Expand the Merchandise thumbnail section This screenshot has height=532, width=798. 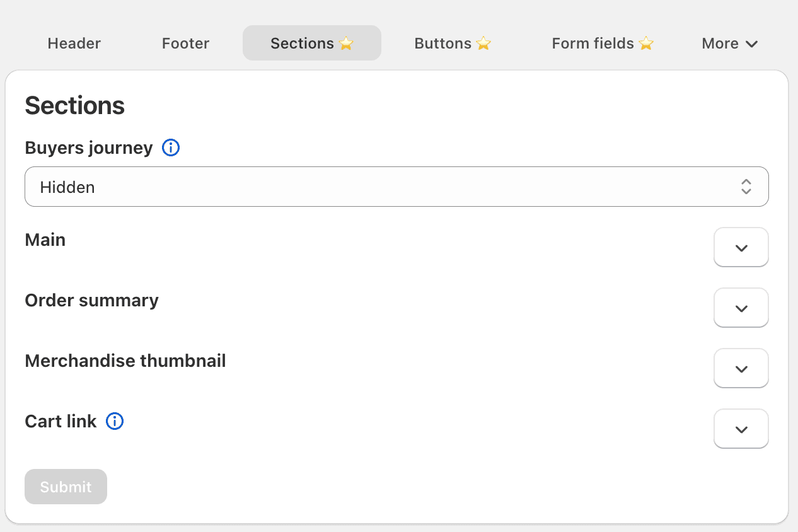point(741,368)
